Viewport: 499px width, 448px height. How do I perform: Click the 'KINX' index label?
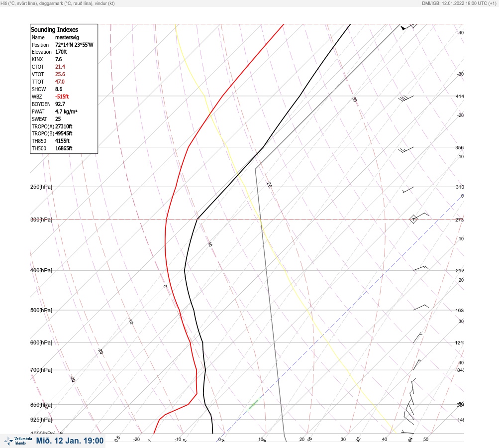coord(37,59)
